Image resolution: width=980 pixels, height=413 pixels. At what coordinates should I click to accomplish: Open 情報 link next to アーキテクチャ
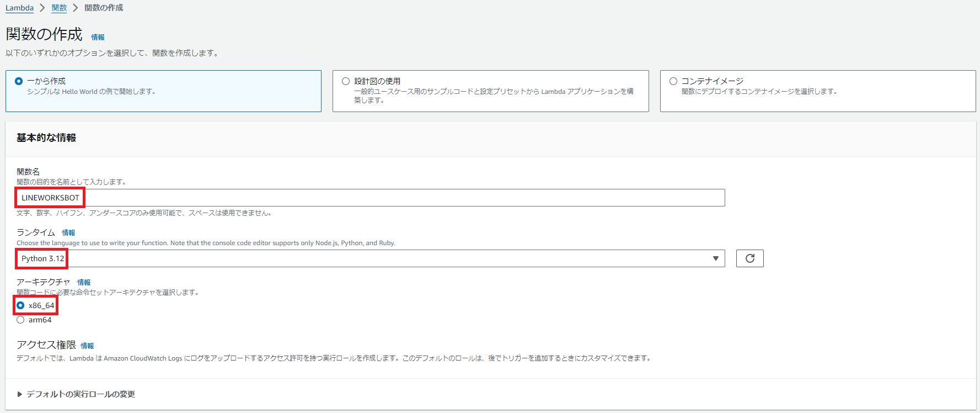point(84,282)
